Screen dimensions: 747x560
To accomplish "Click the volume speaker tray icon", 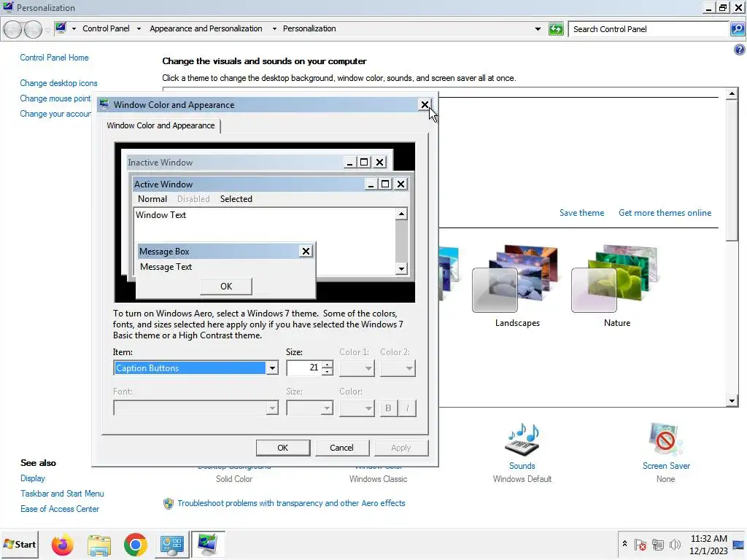I will 675,544.
